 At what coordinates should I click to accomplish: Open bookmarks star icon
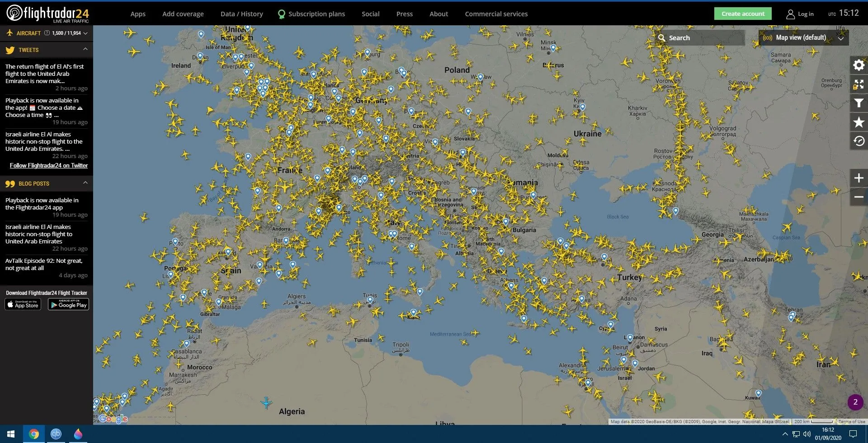(x=859, y=122)
